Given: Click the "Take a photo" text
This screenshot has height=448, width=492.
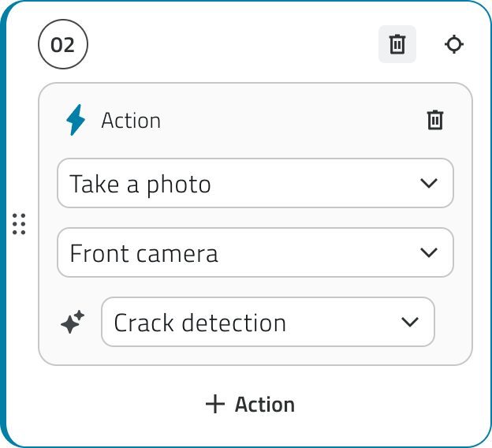Looking at the screenshot, I should point(140,185).
